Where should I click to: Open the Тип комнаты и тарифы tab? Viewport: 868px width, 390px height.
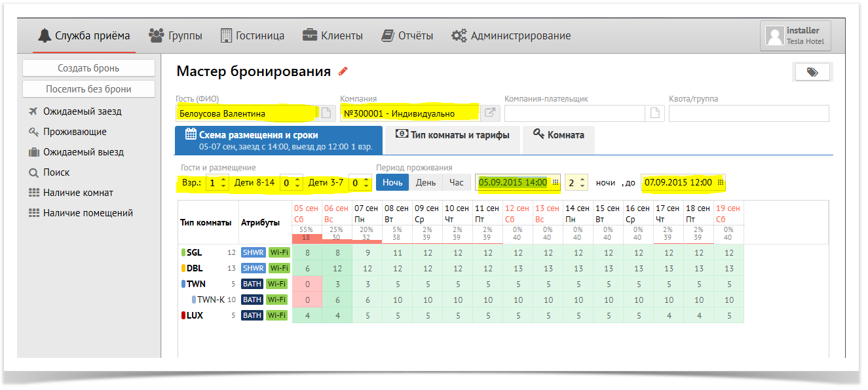[x=451, y=135]
